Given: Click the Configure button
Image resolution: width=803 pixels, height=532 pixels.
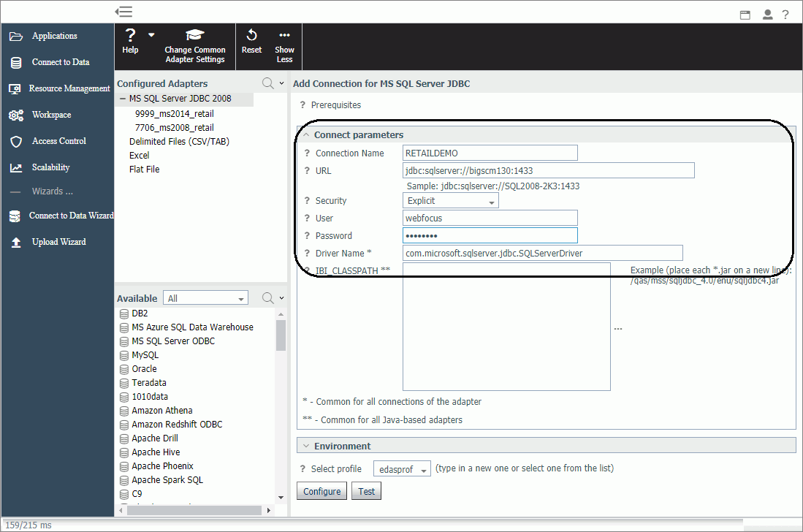Looking at the screenshot, I should [321, 492].
